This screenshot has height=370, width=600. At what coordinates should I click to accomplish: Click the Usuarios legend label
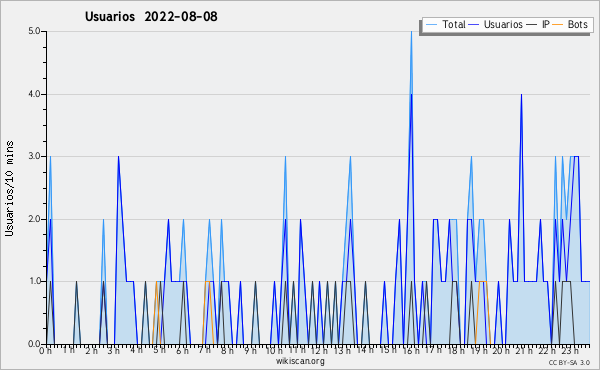tap(503, 24)
